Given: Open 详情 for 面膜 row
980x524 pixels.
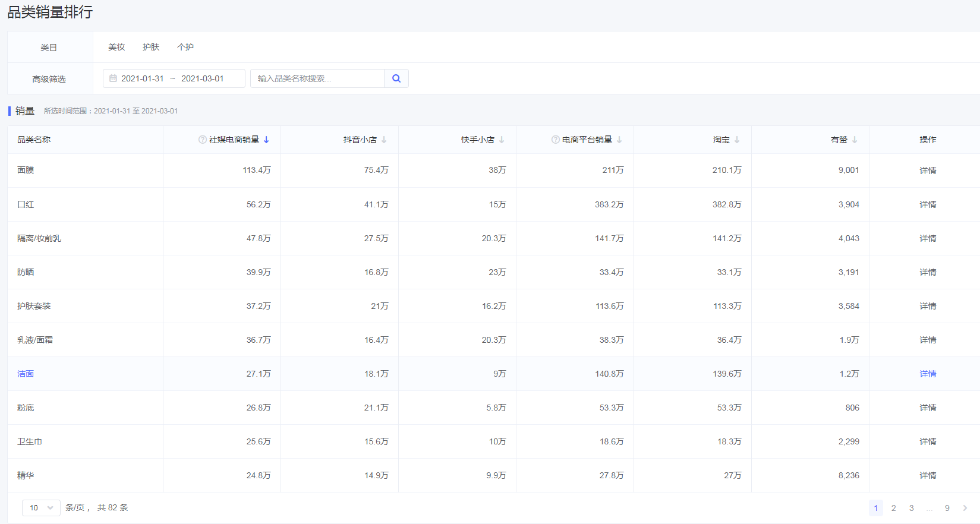Looking at the screenshot, I should coord(928,171).
